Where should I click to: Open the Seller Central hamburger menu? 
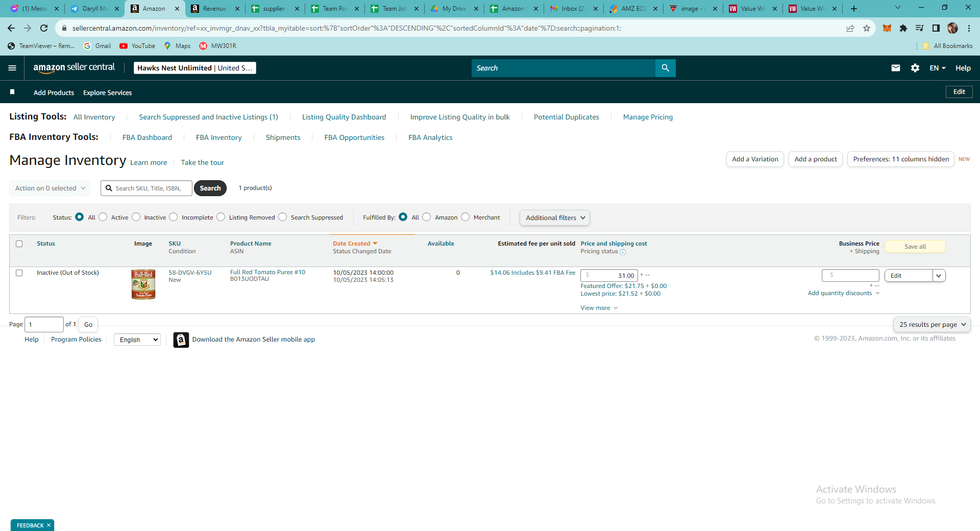click(x=12, y=68)
